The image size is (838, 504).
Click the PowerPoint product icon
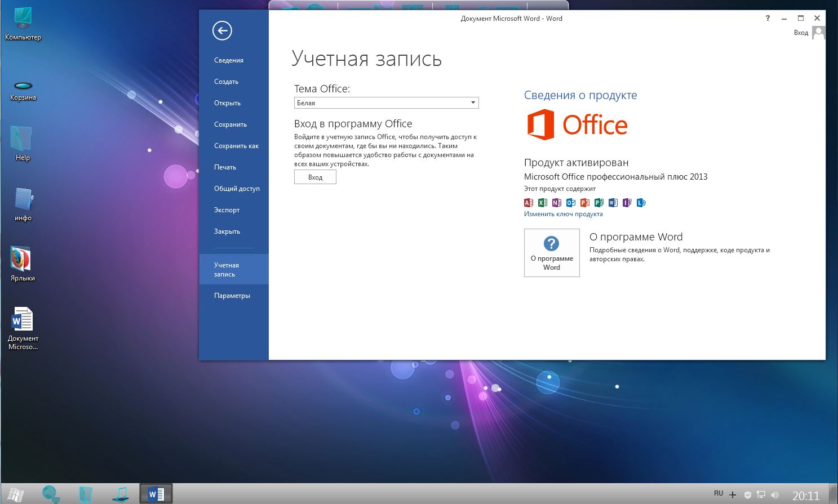click(x=584, y=203)
